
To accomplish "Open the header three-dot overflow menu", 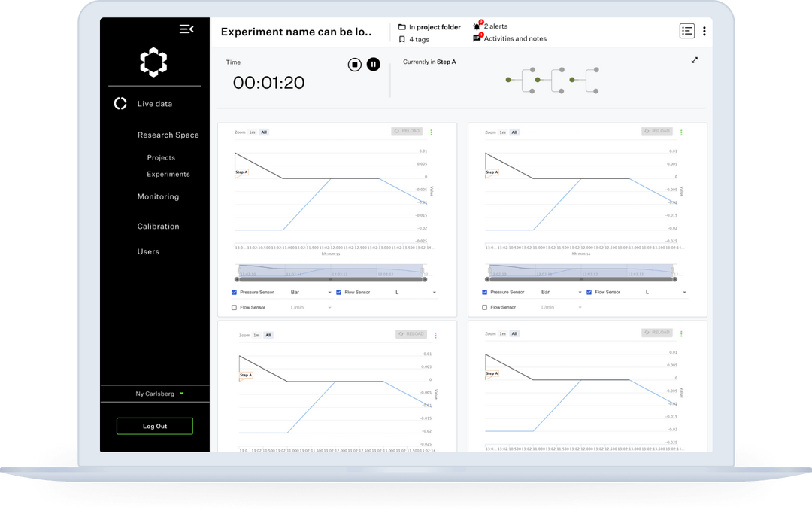I will pos(704,31).
